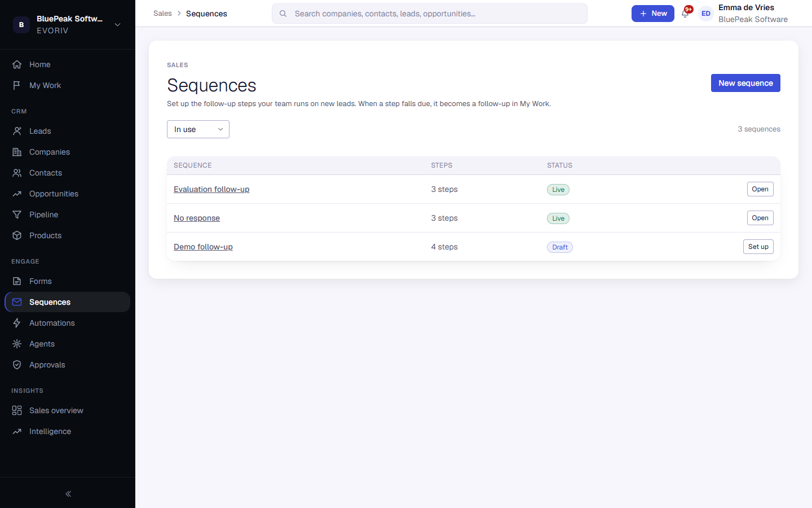Navigate to Pipeline in the sidebar
The image size is (812, 508).
[x=68, y=214]
